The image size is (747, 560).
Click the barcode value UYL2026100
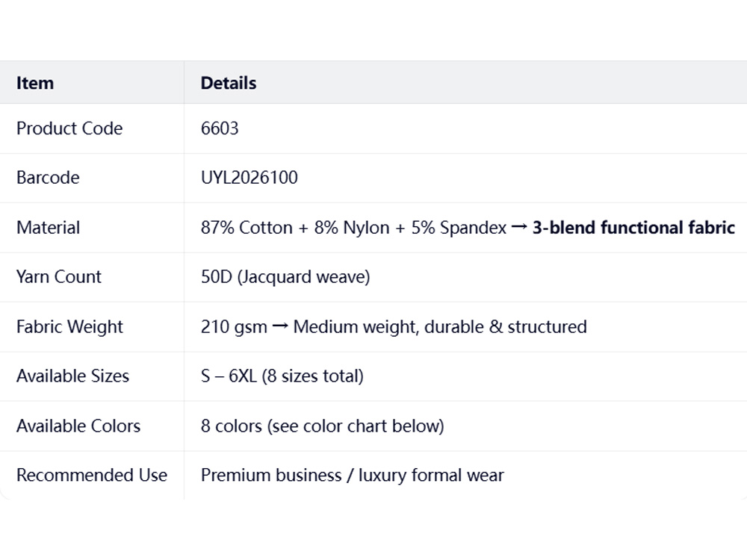tap(249, 178)
